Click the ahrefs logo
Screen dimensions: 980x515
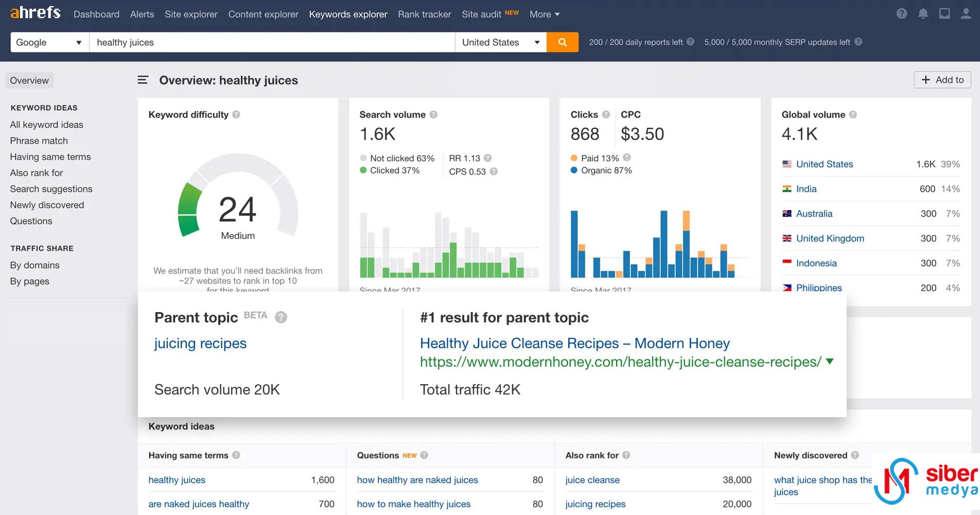point(36,13)
